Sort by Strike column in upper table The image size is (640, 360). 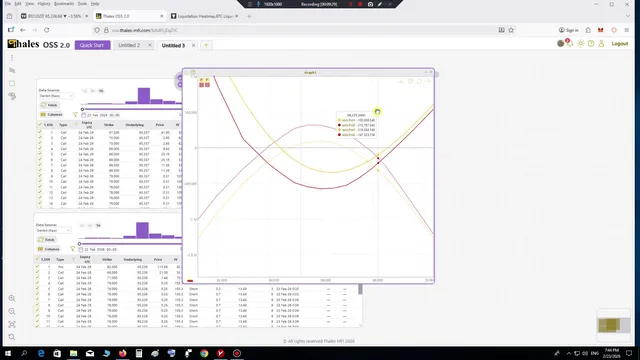[109, 125]
